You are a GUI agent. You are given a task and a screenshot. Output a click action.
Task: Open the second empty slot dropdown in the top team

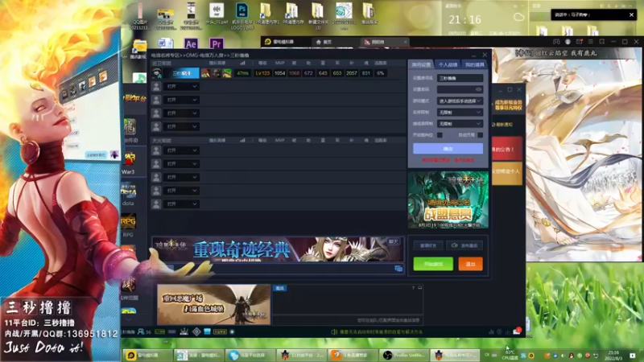pyautogui.click(x=181, y=100)
